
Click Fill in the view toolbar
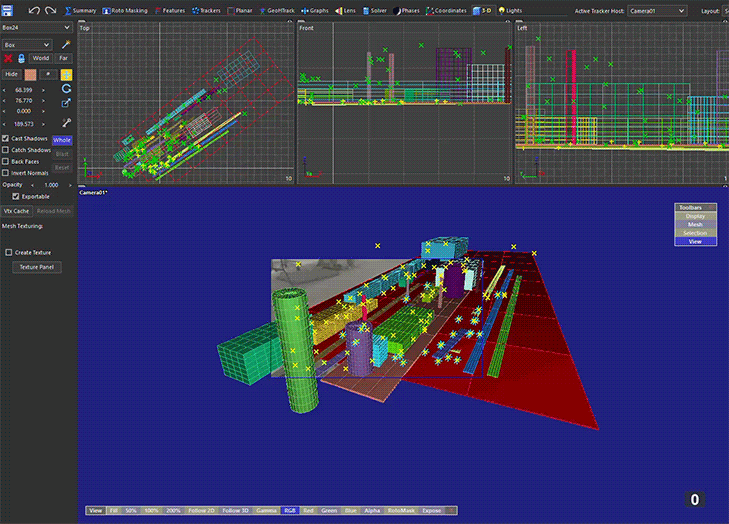click(x=113, y=511)
